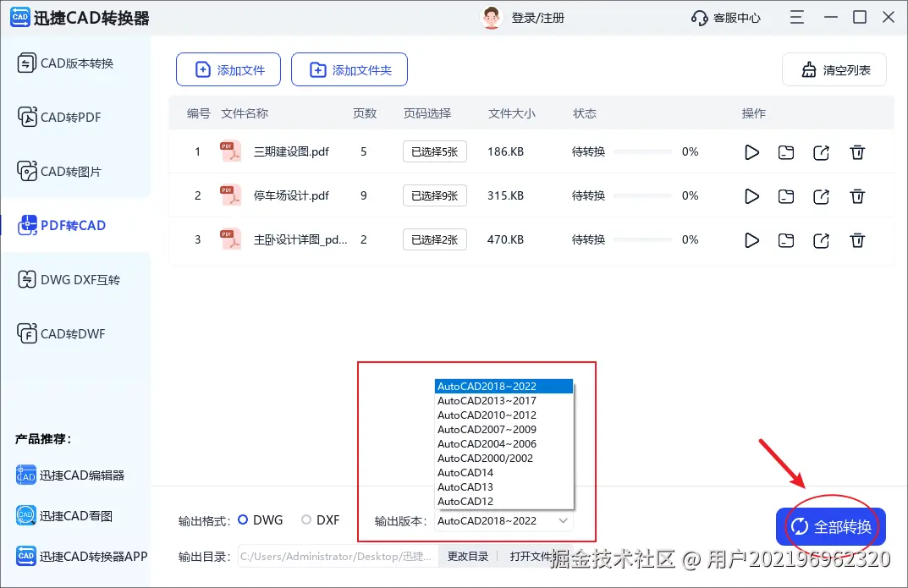Select PDF转CAD sidebar tab
Viewport: 908px width, 588px height.
tap(75, 225)
